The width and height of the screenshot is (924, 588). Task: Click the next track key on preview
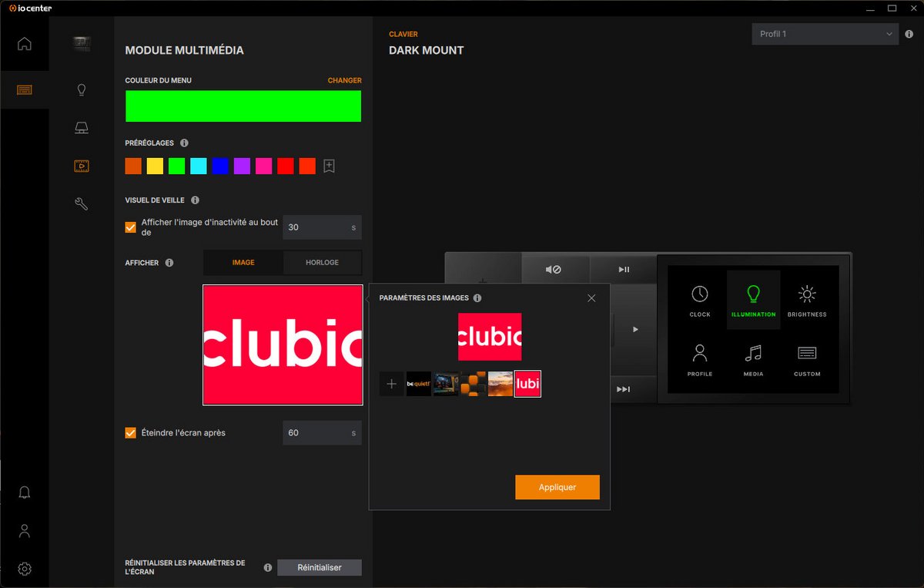[624, 389]
